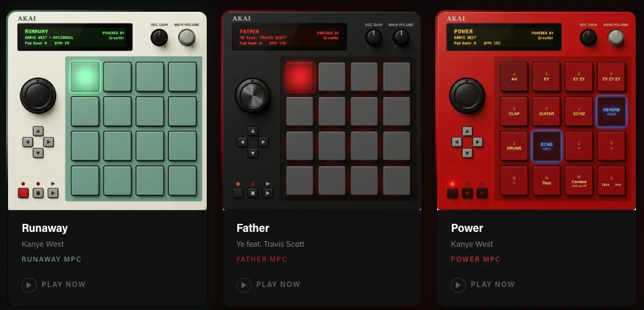Click the large data dial on Runaway MPC
The height and width of the screenshot is (310, 644).
(x=38, y=95)
